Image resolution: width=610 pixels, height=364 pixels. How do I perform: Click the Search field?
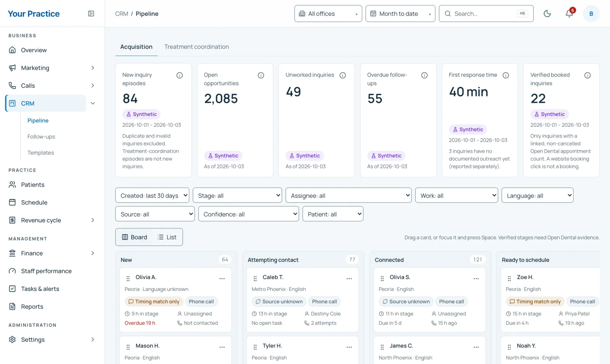tap(486, 14)
